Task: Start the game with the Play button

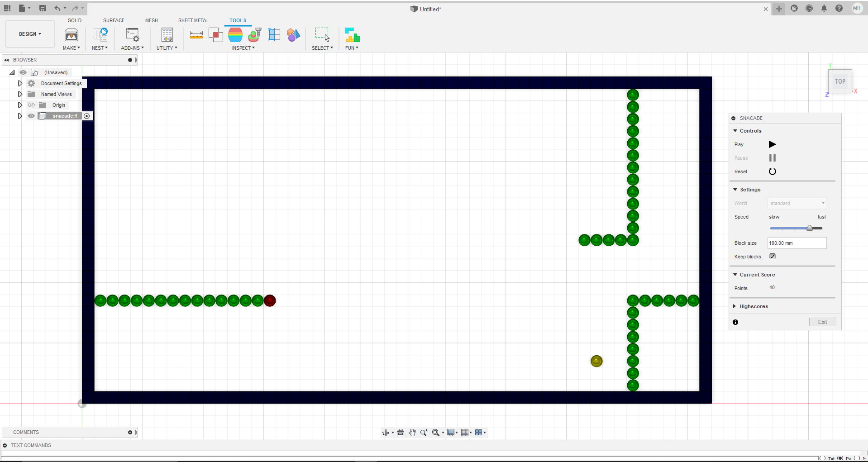Action: 773,144
